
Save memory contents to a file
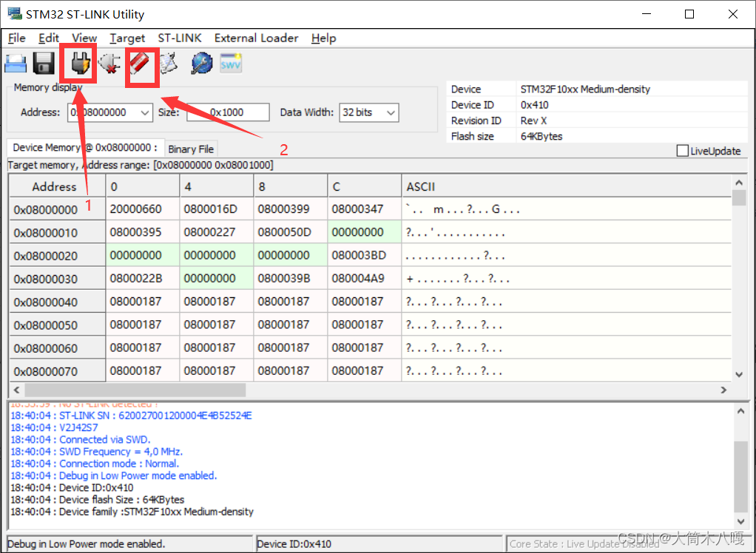click(43, 64)
